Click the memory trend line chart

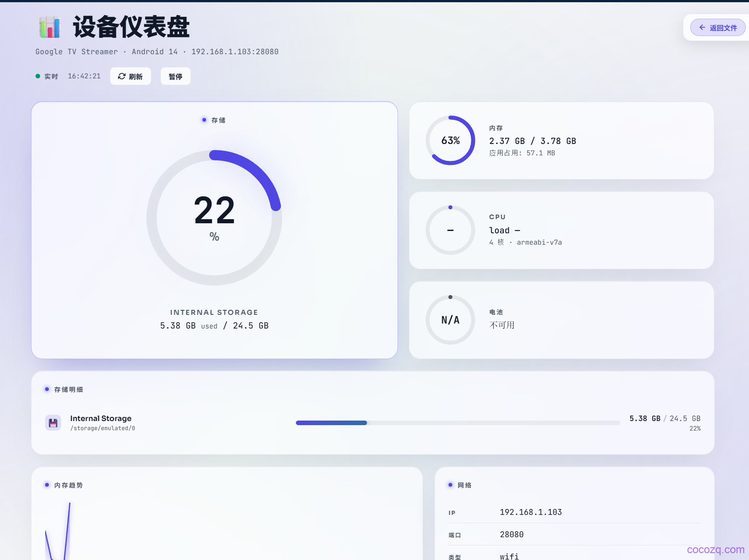pyautogui.click(x=227, y=531)
